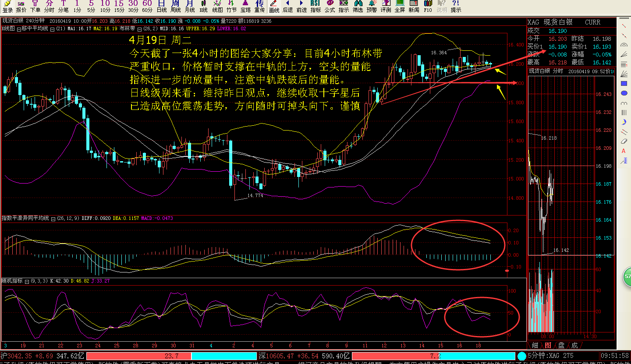Select the 60分 timeframe button

tap(147, 7)
